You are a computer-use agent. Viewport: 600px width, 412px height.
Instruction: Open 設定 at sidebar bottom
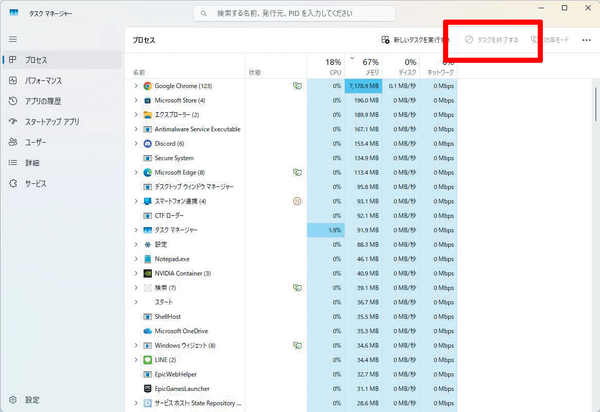[x=62, y=400]
